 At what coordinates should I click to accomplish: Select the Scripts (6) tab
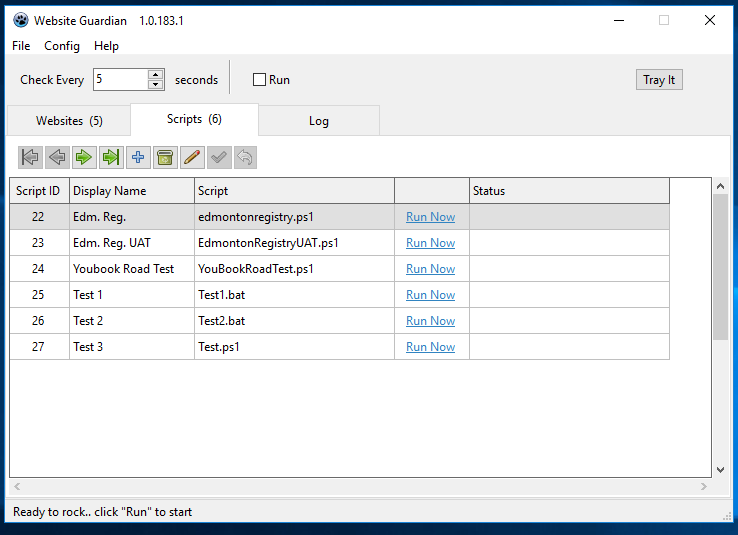[194, 119]
